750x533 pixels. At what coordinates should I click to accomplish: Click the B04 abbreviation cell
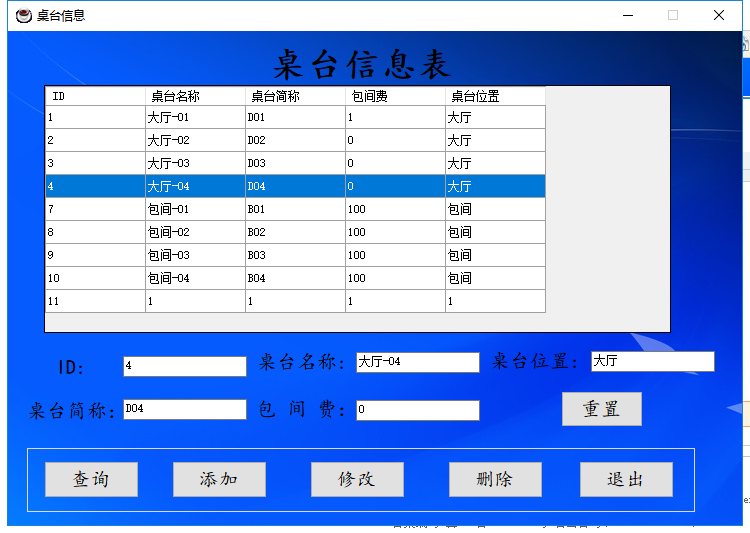(x=295, y=278)
